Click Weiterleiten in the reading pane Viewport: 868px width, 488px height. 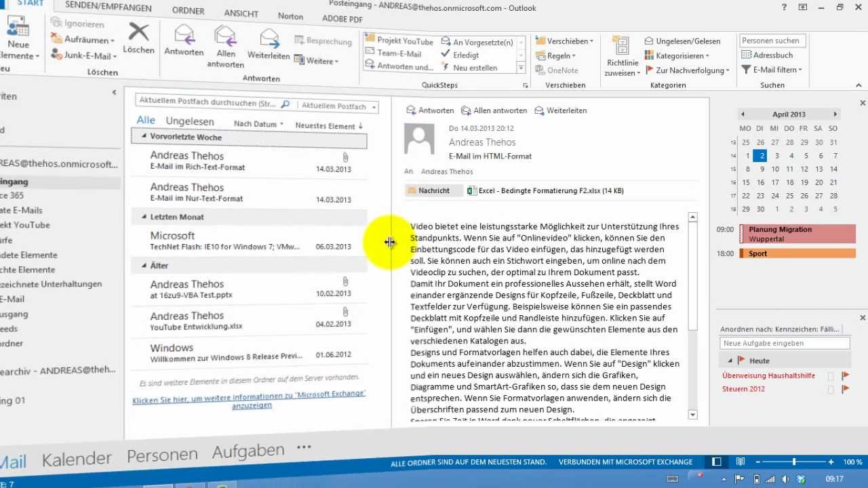click(560, 110)
